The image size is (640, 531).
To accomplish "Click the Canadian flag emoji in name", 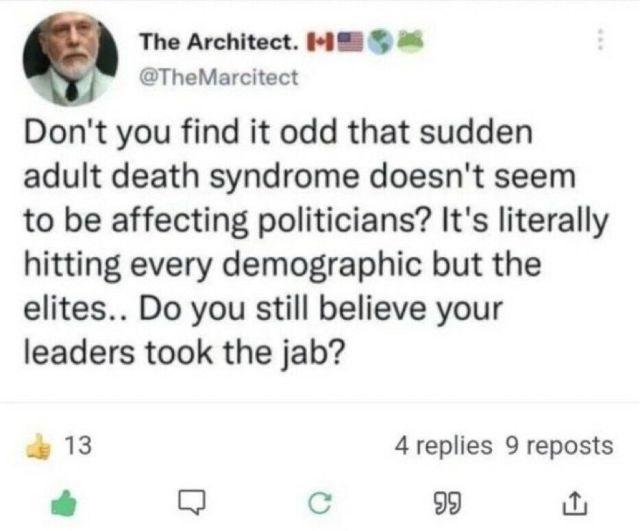I will tap(320, 42).
